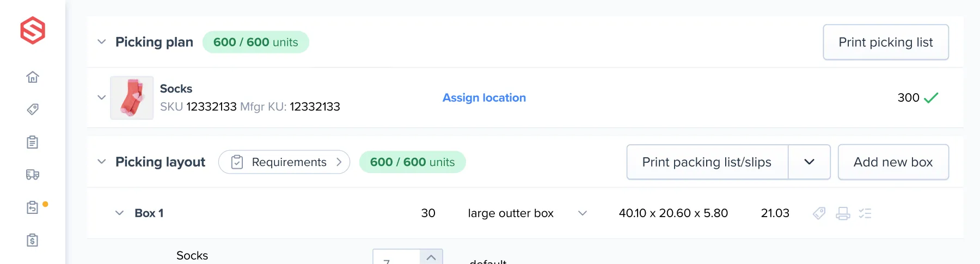This screenshot has height=264, width=980.
Task: Click the Picking plan 600 / 600 units badge
Action: 256,42
